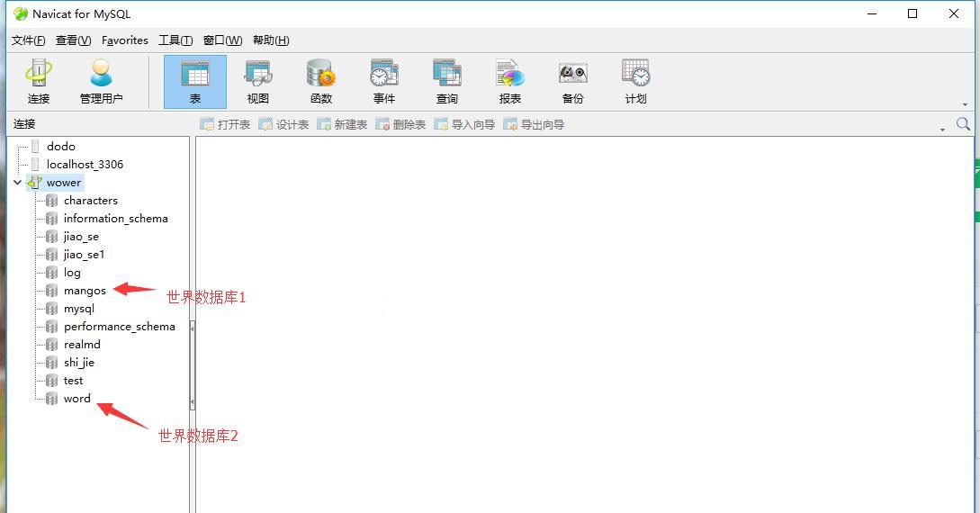Select the characters database
Viewport: 980px width, 513px height.
pyautogui.click(x=91, y=201)
